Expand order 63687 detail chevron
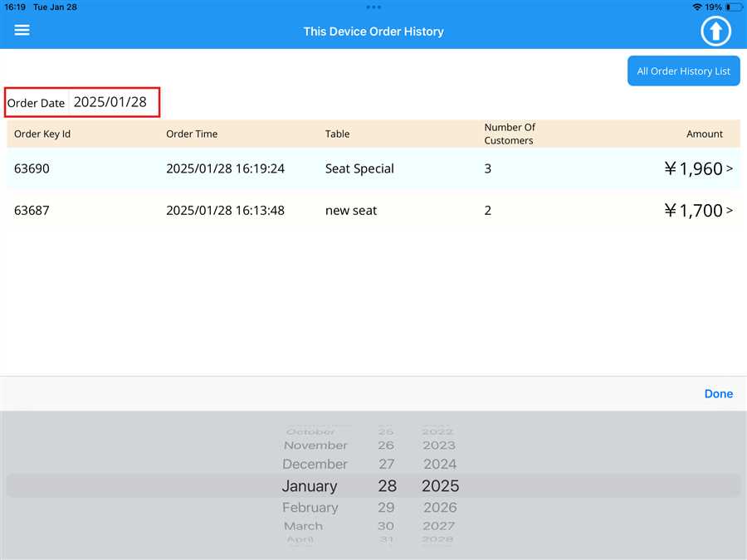The width and height of the screenshot is (747, 560). (x=730, y=211)
